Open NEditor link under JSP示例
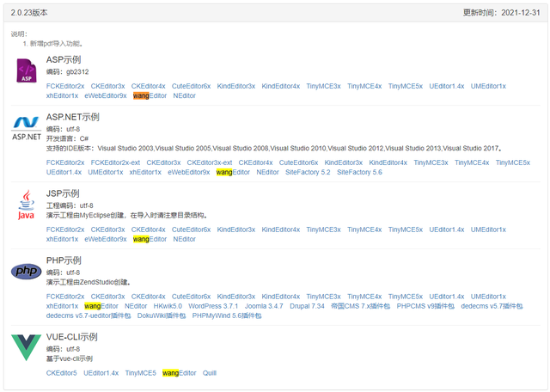The width and height of the screenshot is (550, 392). (x=184, y=239)
